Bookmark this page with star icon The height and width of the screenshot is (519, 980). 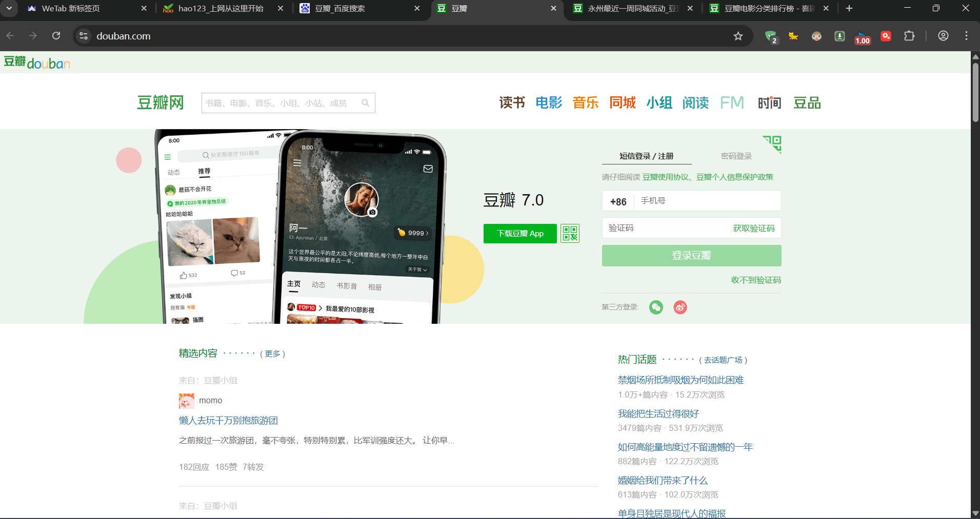click(x=738, y=36)
